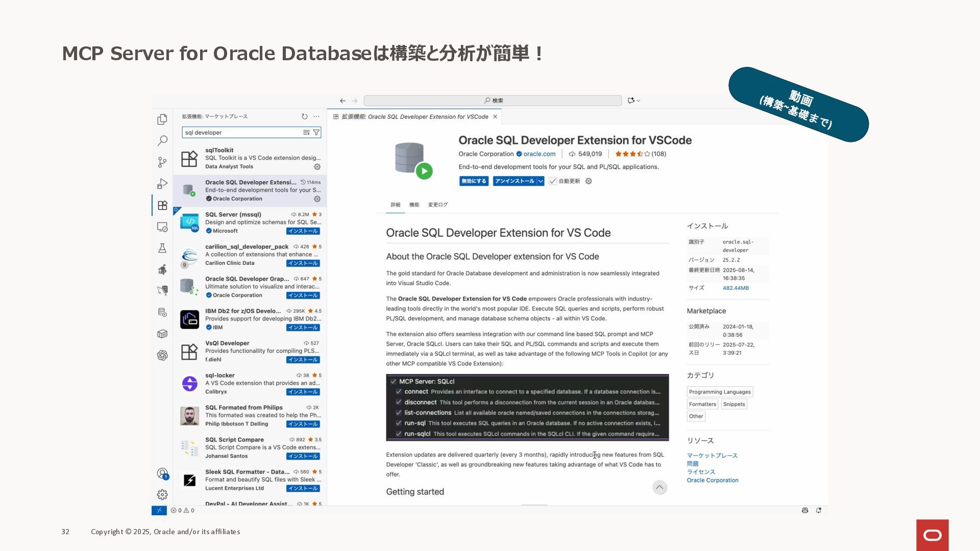This screenshot has width=980, height=551.
Task: Click the sql developer search input field
Action: click(241, 133)
